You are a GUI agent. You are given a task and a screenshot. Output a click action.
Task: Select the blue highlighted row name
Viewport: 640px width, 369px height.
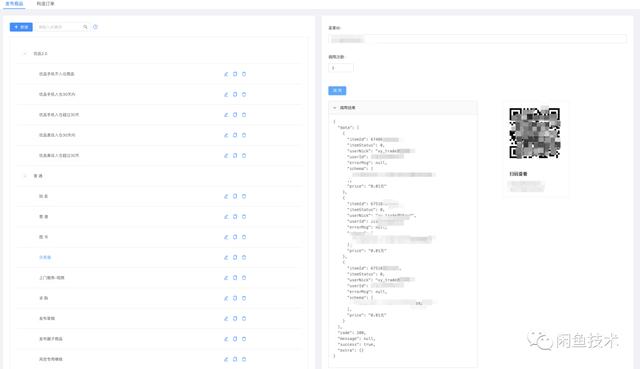point(45,258)
